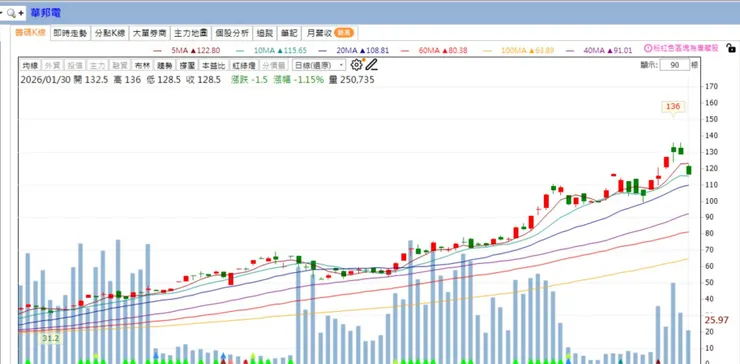Toggle the 紅綠燈 indicator button
Screen dimensions: 740x364
(244, 65)
